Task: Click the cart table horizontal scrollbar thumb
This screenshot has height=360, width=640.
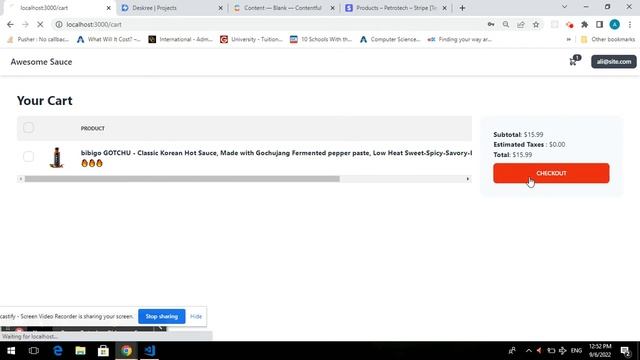Action: point(182,179)
